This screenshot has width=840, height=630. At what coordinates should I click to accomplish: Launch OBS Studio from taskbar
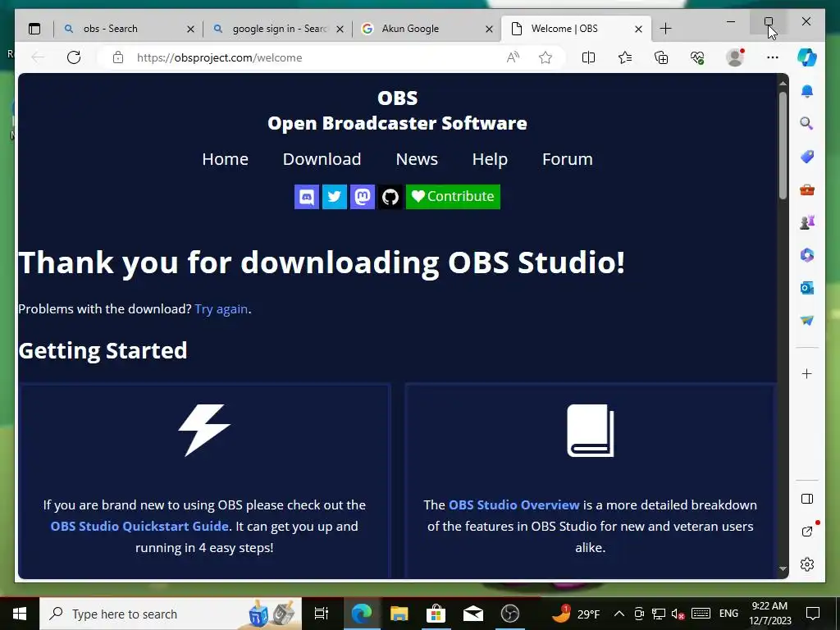tap(510, 614)
